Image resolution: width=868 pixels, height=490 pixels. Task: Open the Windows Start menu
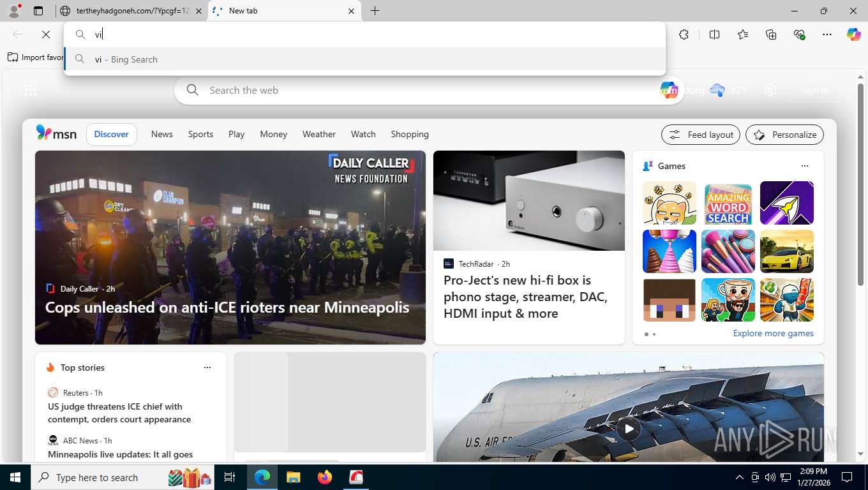[15, 477]
